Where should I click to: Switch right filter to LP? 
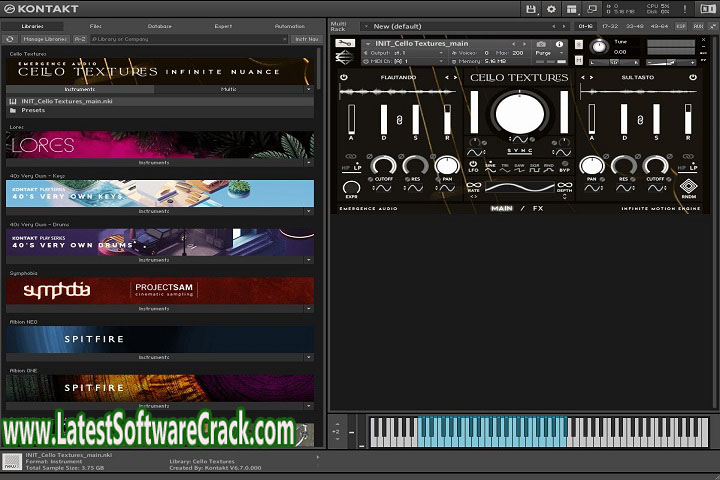coord(693,168)
